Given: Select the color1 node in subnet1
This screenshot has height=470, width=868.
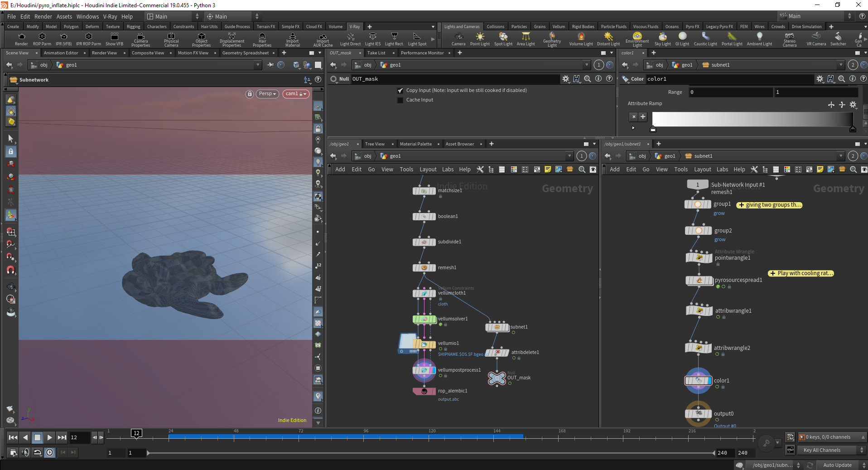Looking at the screenshot, I should click(x=698, y=381).
